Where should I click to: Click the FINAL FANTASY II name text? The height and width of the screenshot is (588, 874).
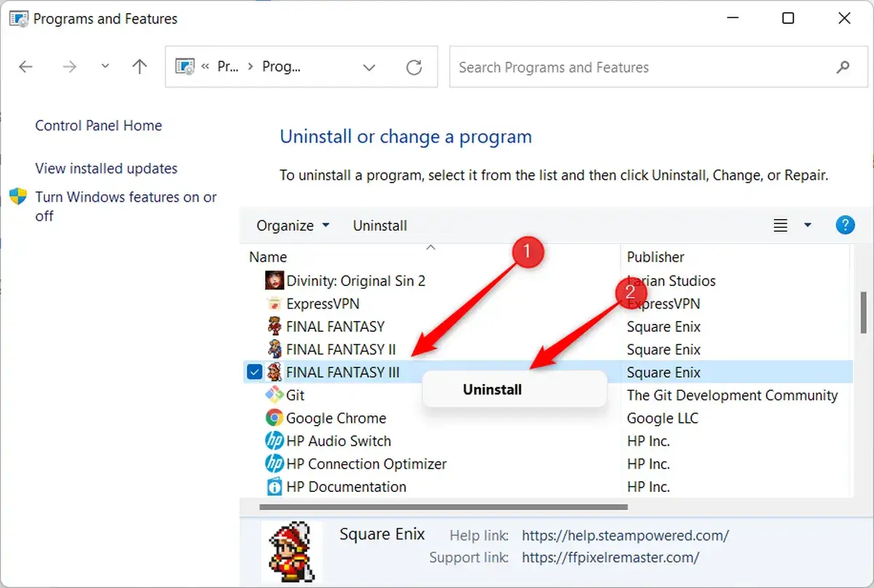click(341, 349)
